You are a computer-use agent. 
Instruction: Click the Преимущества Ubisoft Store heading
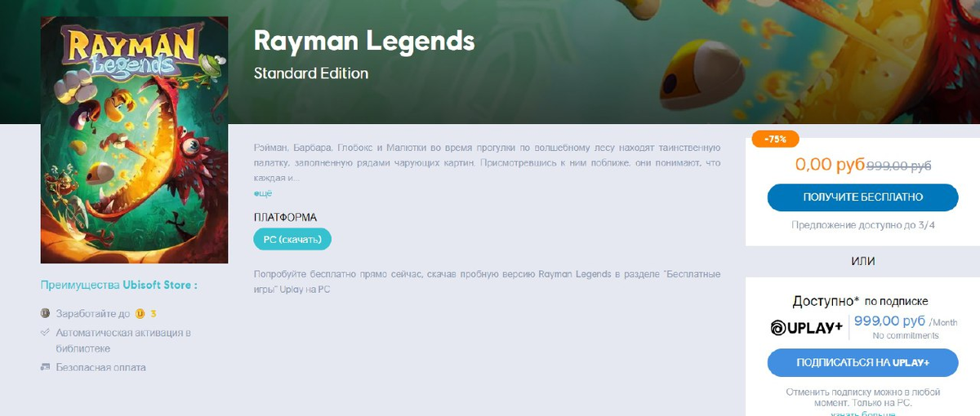(x=119, y=285)
